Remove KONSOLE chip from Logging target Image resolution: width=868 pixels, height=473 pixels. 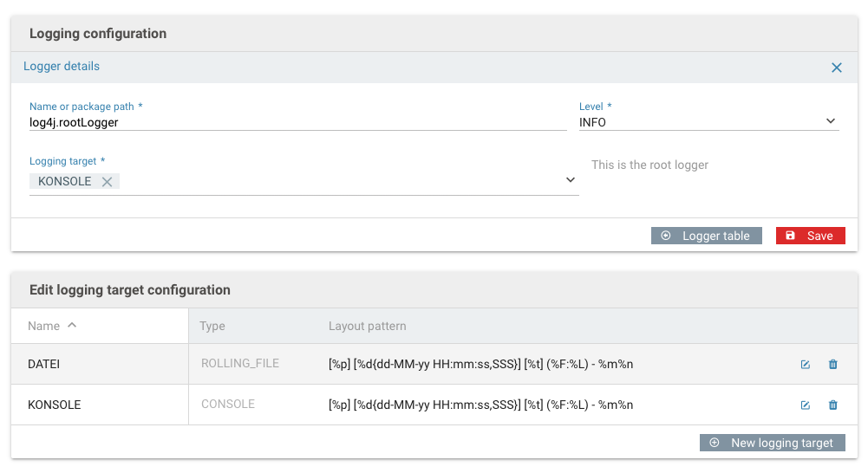pos(107,181)
